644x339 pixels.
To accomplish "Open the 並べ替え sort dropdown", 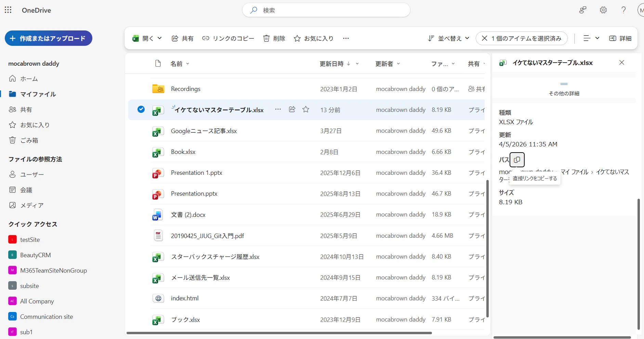I will 449,38.
